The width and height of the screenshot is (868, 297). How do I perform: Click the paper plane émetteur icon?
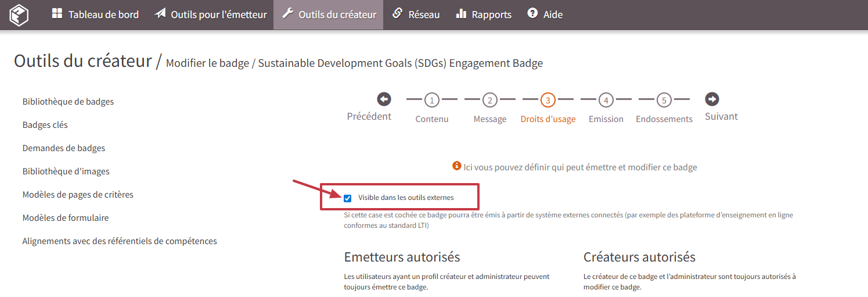pos(160,13)
